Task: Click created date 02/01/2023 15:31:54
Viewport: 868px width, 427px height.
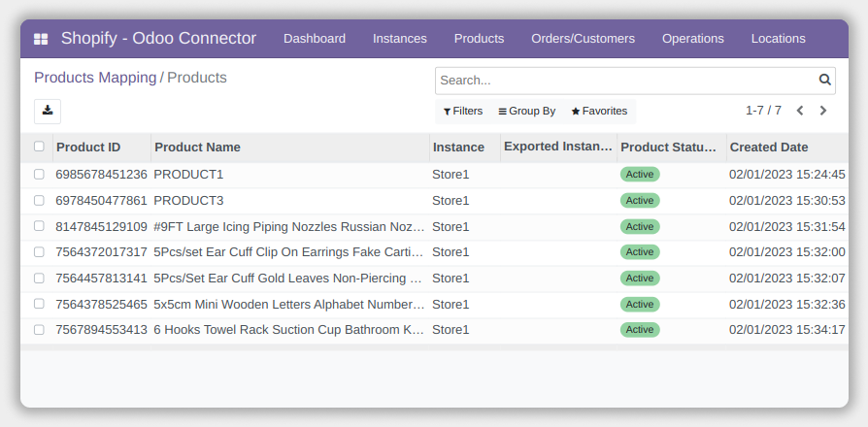Action: (x=787, y=227)
